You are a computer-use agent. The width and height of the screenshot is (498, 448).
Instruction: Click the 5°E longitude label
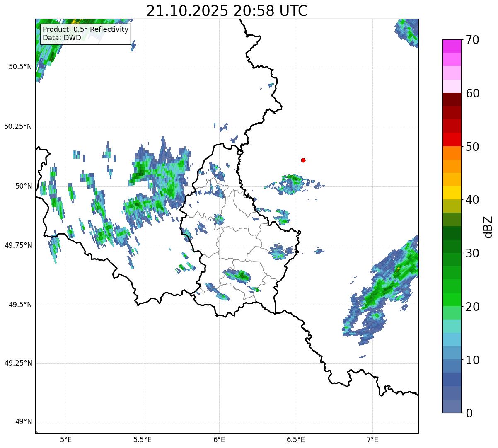tap(66, 439)
